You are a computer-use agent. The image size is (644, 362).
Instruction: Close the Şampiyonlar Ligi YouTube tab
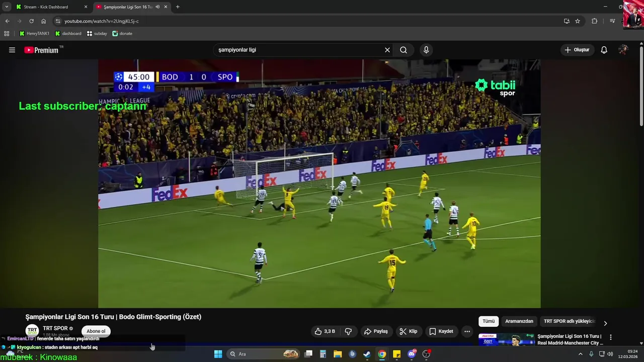[x=166, y=7]
